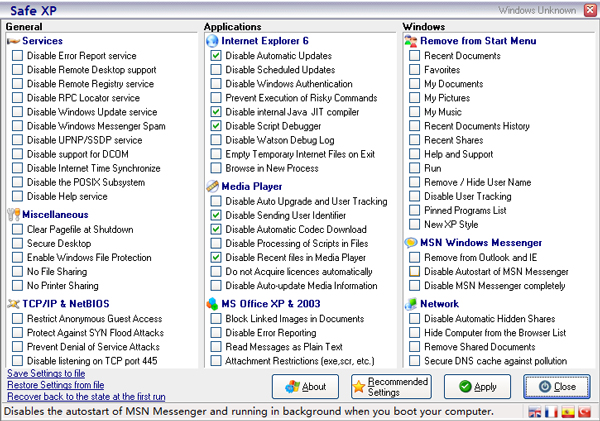Image resolution: width=600 pixels, height=421 pixels.
Task: Switch language with the French flag icon
Action: pyautogui.click(x=551, y=412)
